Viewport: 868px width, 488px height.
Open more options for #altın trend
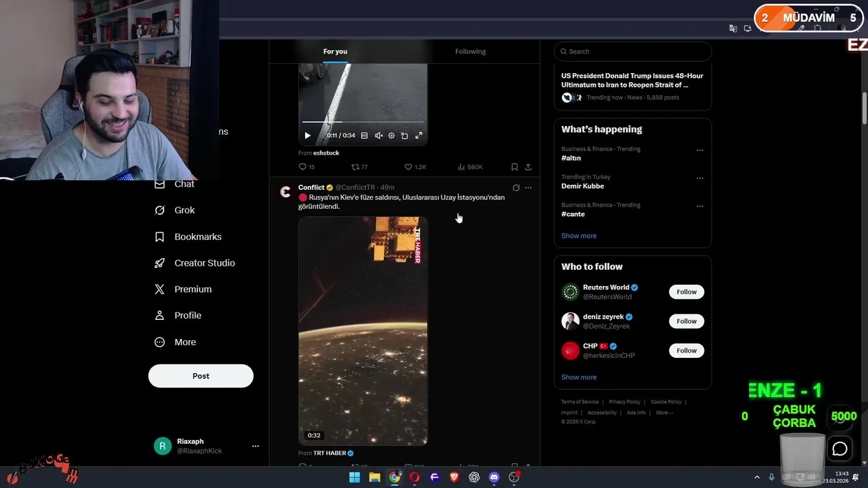coord(700,150)
